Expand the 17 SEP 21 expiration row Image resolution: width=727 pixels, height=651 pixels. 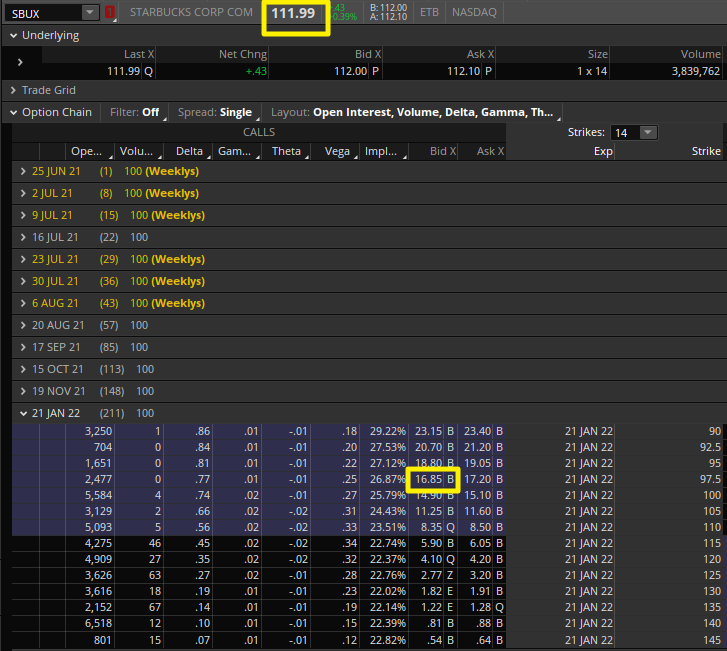point(24,347)
